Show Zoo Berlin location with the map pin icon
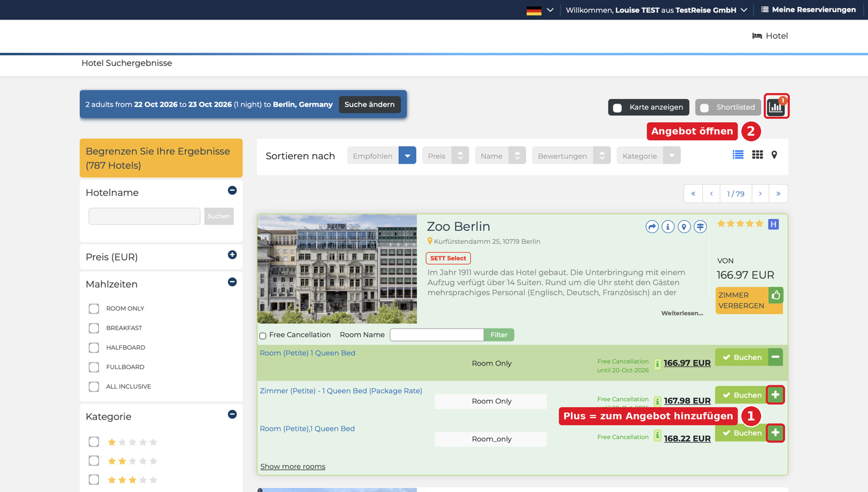The height and width of the screenshot is (492, 868). [x=684, y=227]
